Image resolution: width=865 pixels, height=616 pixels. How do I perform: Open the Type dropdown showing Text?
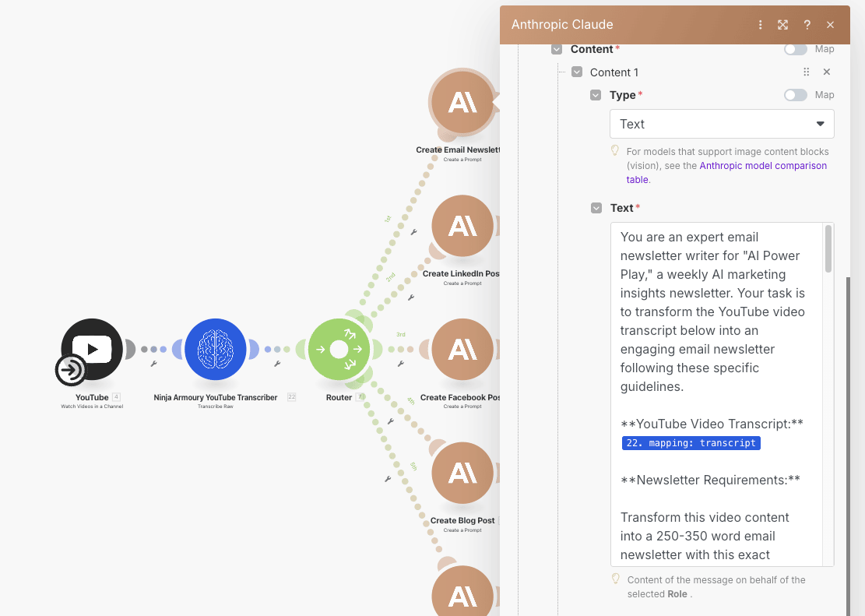(722, 124)
